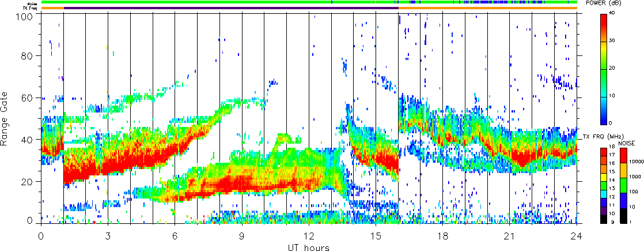The image size is (644, 251).
Task: Click the 'TX FRQ (MHz)' legend title
Action: point(603,137)
